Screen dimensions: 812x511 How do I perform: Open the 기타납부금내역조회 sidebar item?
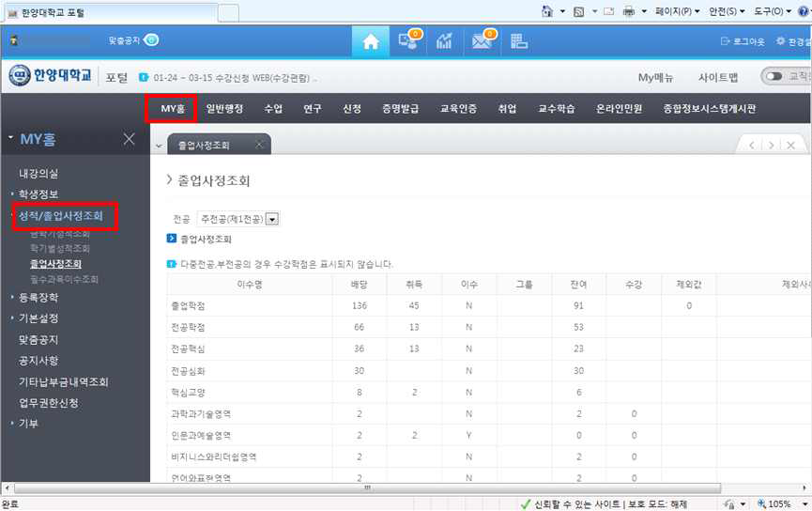tap(64, 381)
